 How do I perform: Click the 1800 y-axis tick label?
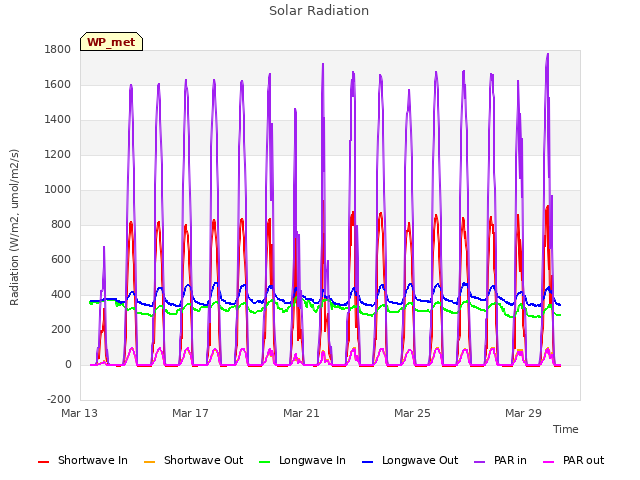point(58,50)
